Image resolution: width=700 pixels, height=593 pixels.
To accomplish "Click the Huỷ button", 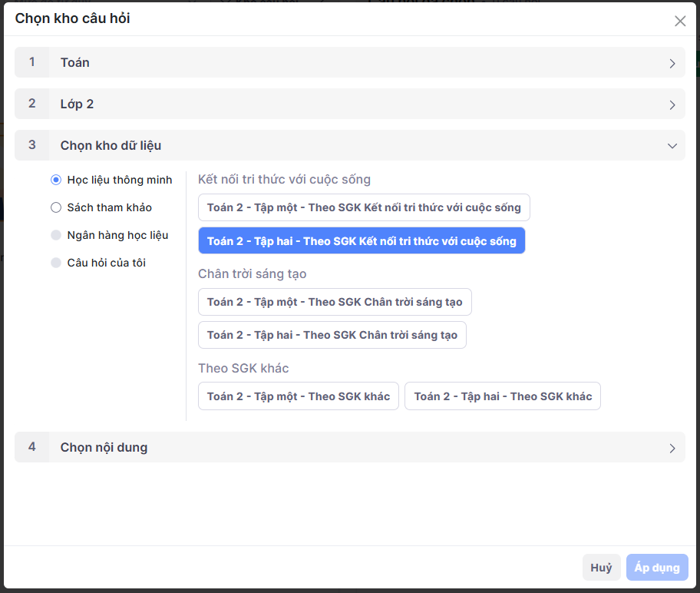I will pos(601,568).
